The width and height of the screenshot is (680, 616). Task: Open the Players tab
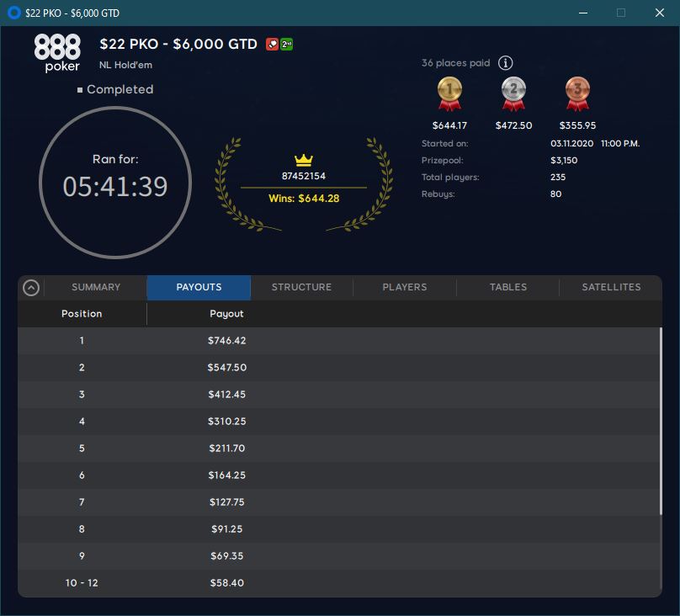click(405, 287)
